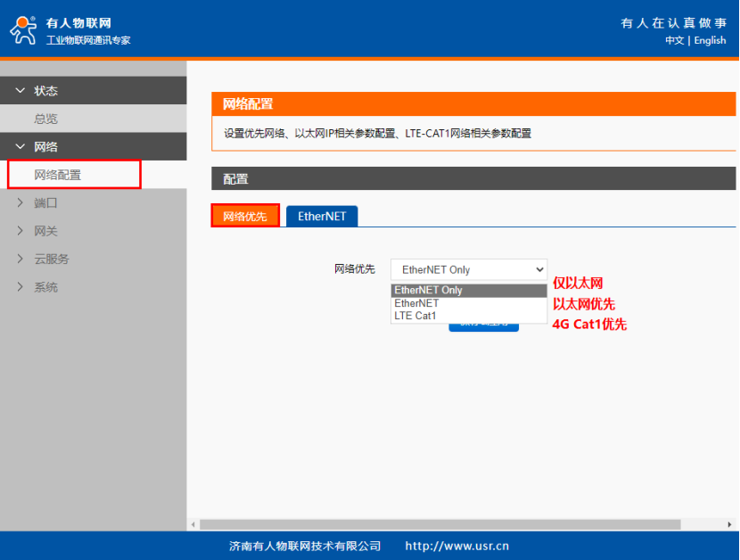740x560 pixels.
Task: Collapse the 状态 section chevron
Action: pyautogui.click(x=21, y=91)
